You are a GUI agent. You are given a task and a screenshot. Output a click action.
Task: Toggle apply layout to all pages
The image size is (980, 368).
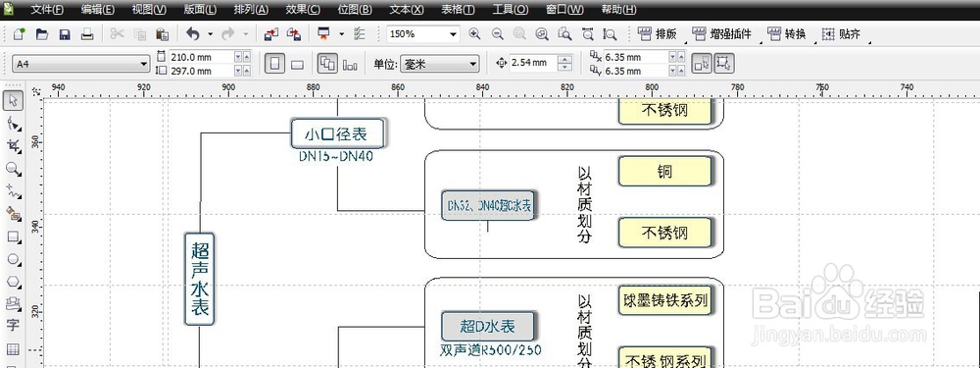[x=327, y=63]
